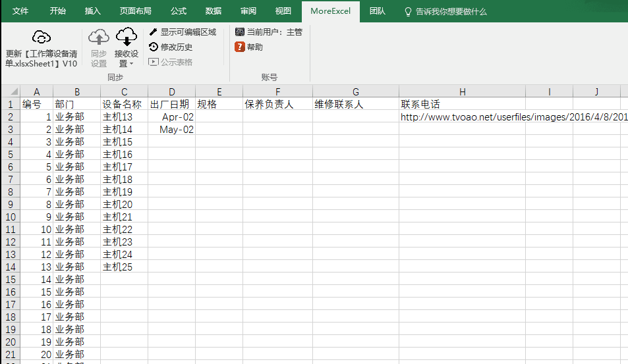Select cell containing May-02
This screenshot has width=628, height=364.
[172, 129]
